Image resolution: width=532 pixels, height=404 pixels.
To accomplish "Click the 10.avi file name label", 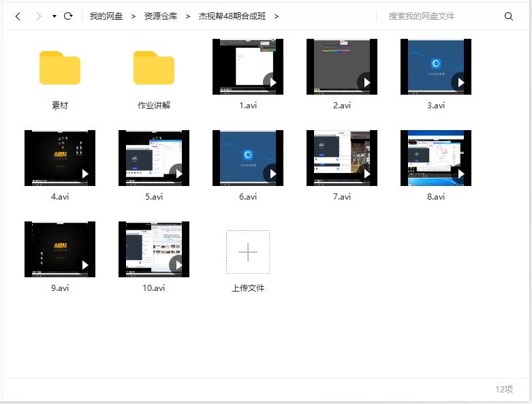I will [x=154, y=288].
